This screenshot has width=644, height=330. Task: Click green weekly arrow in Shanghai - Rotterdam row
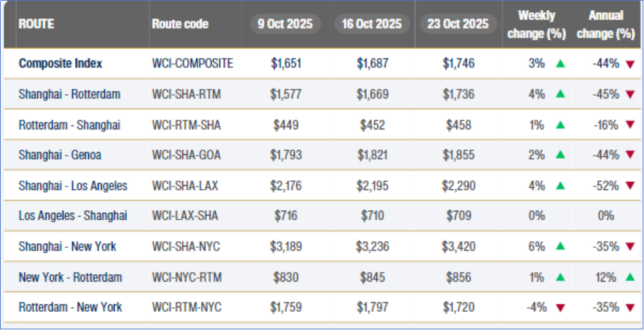[560, 94]
